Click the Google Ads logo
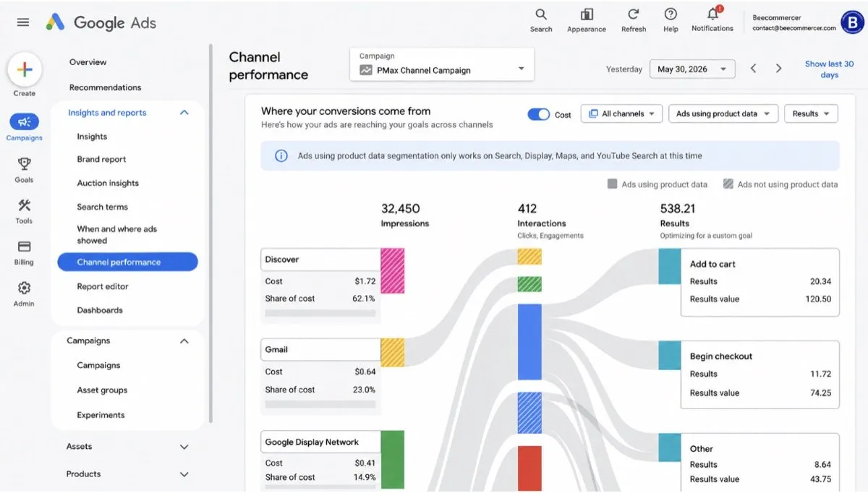The height and width of the screenshot is (493, 868). pyautogui.click(x=101, y=22)
